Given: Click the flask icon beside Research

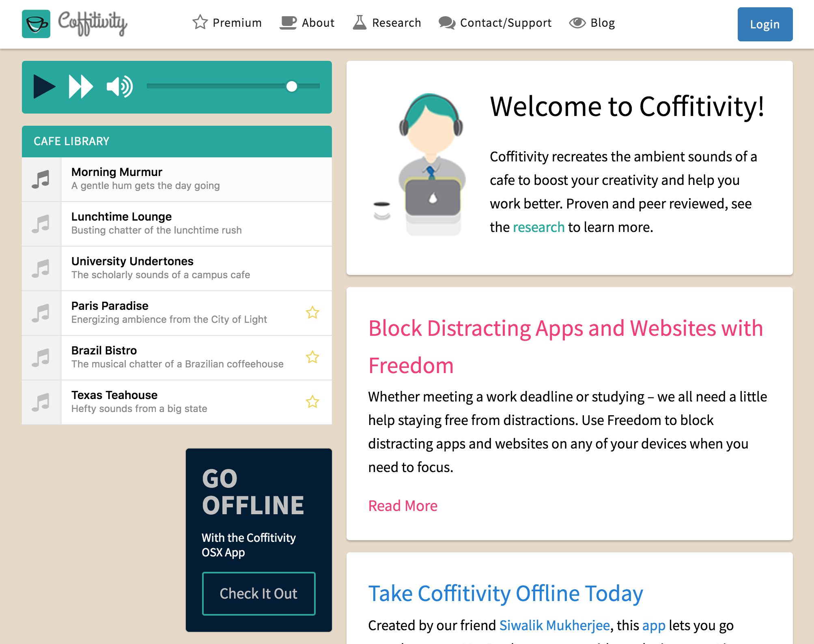Looking at the screenshot, I should coord(359,23).
